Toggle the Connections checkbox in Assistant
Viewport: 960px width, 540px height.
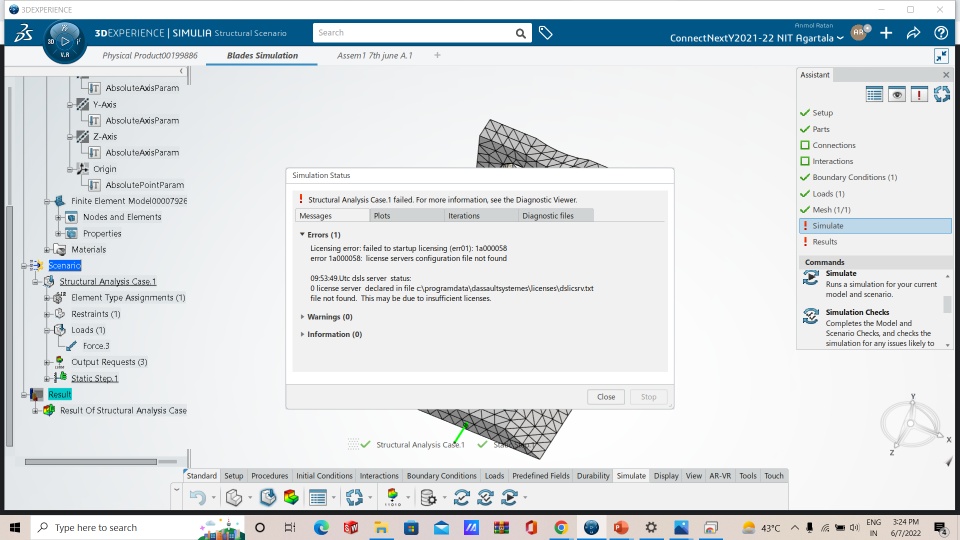pos(805,145)
